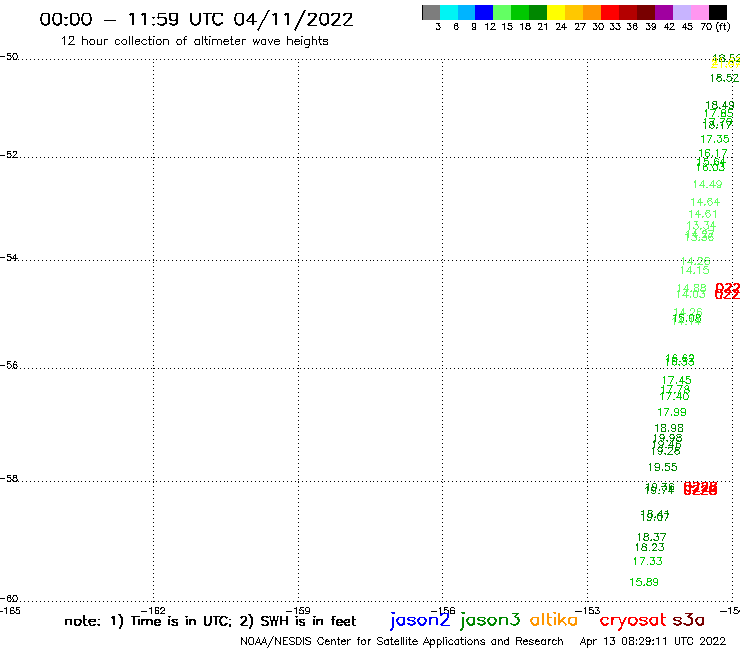Image resolution: width=740 pixels, height=650 pixels.
Task: Click the orange swatch labeled 30 at its edge
Action: pyautogui.click(x=592, y=12)
